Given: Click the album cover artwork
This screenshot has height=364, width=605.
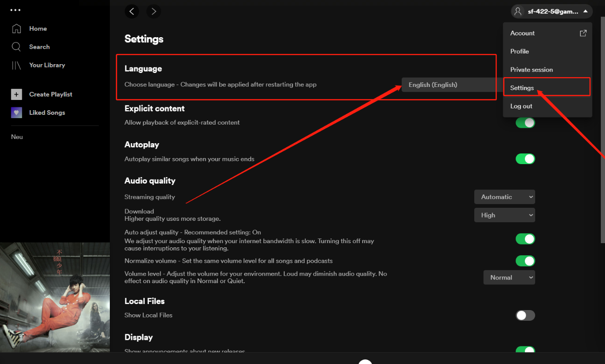Looking at the screenshot, I should click(x=55, y=298).
